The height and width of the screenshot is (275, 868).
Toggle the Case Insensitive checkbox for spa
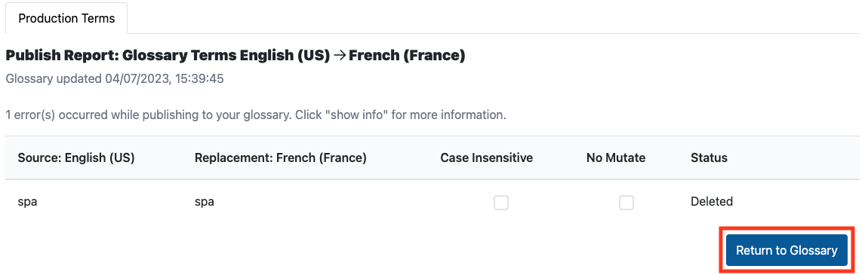[x=501, y=203]
